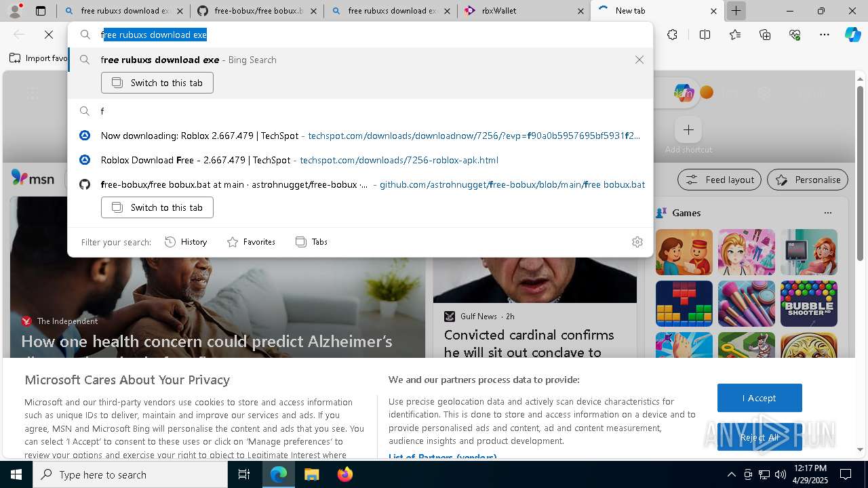Switch to the rbxWallet tab

pyautogui.click(x=523, y=11)
